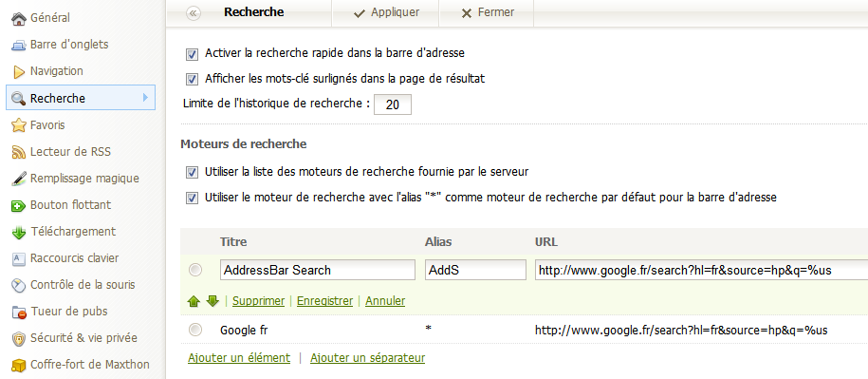This screenshot has height=379, width=868.
Task: Click the Google fr title text
Action: click(244, 331)
